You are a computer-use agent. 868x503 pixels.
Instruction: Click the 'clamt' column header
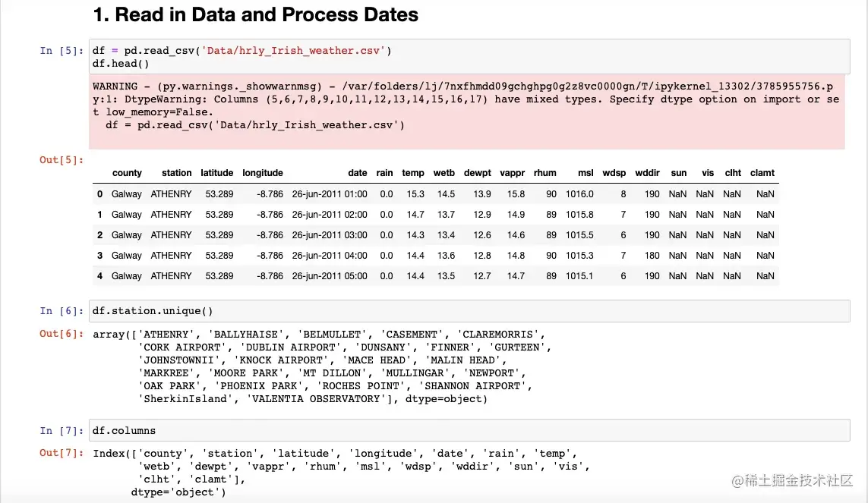click(x=762, y=173)
